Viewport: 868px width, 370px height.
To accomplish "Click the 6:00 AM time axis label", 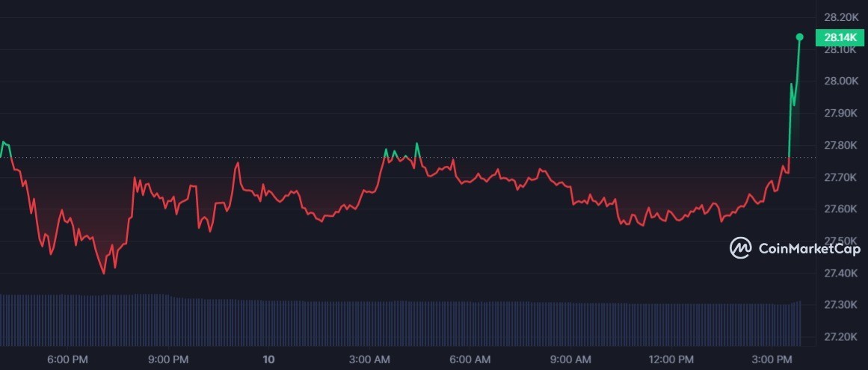I will pyautogui.click(x=470, y=360).
